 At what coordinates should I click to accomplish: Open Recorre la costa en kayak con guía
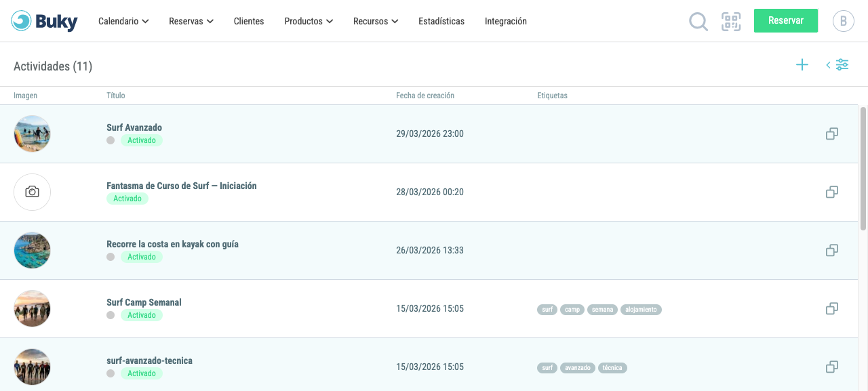172,244
